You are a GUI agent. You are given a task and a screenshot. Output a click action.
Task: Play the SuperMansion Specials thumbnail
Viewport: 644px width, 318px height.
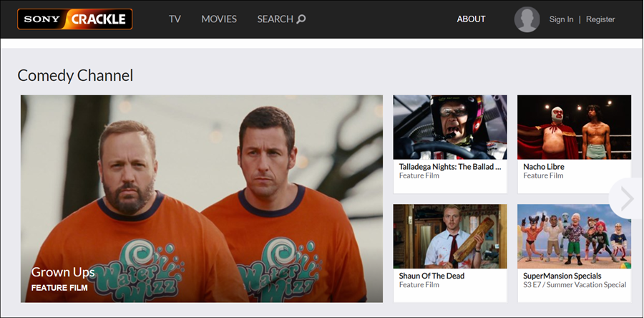(x=574, y=236)
